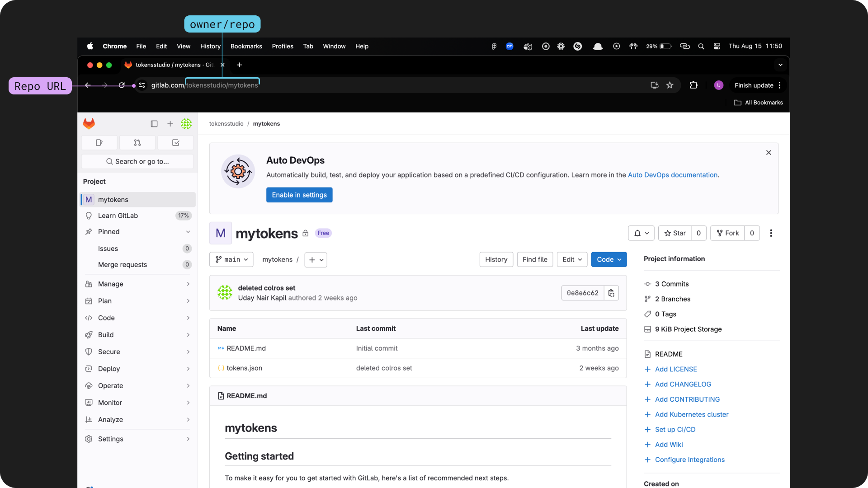868x488 pixels.
Task: Star the mytokens project
Action: (675, 233)
